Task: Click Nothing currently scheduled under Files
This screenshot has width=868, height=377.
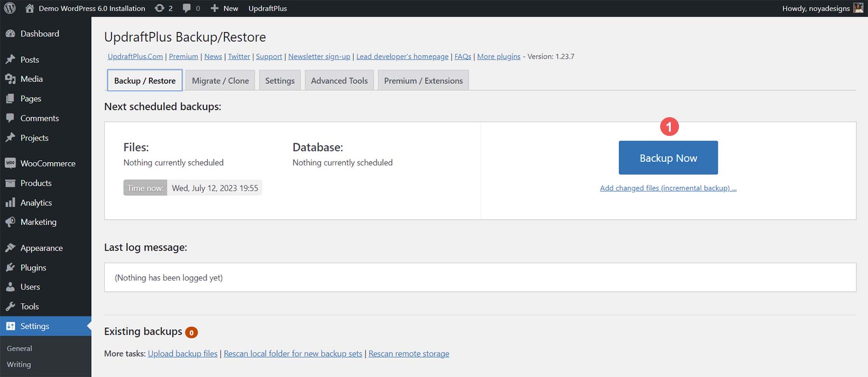Action: click(174, 162)
